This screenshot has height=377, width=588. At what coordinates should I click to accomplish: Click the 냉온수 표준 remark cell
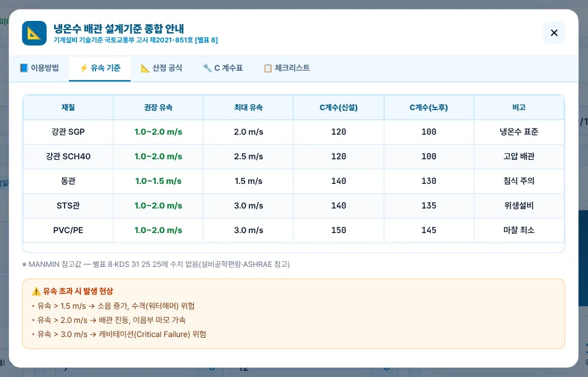point(519,132)
